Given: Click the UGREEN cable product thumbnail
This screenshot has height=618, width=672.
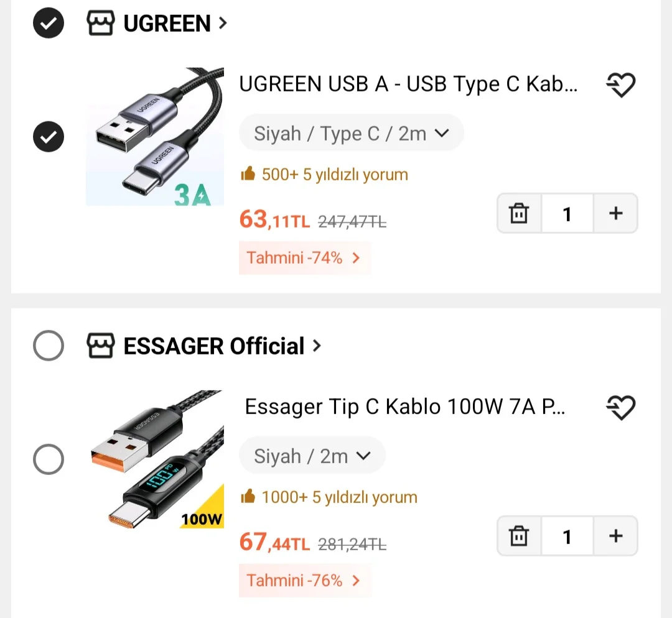Looking at the screenshot, I should click(x=155, y=137).
